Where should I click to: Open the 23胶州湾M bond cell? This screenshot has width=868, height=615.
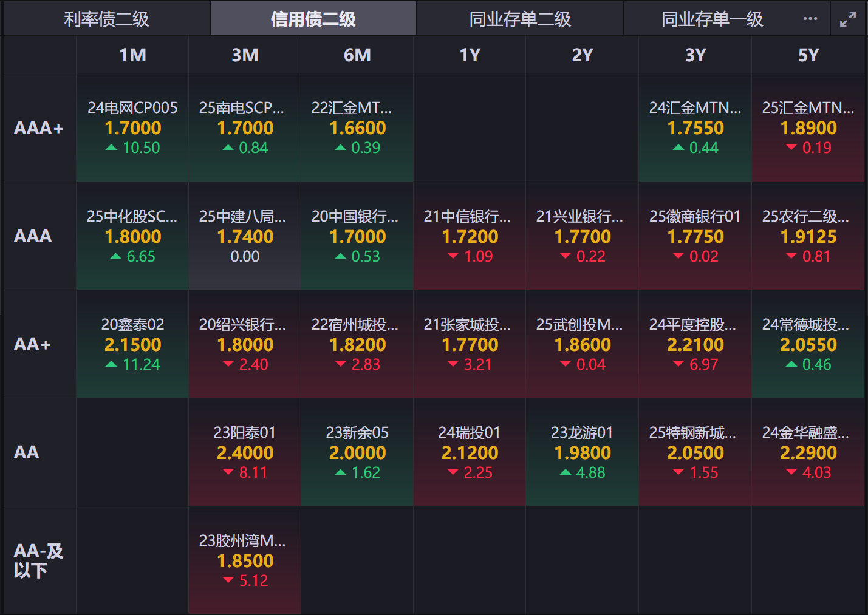pos(245,560)
